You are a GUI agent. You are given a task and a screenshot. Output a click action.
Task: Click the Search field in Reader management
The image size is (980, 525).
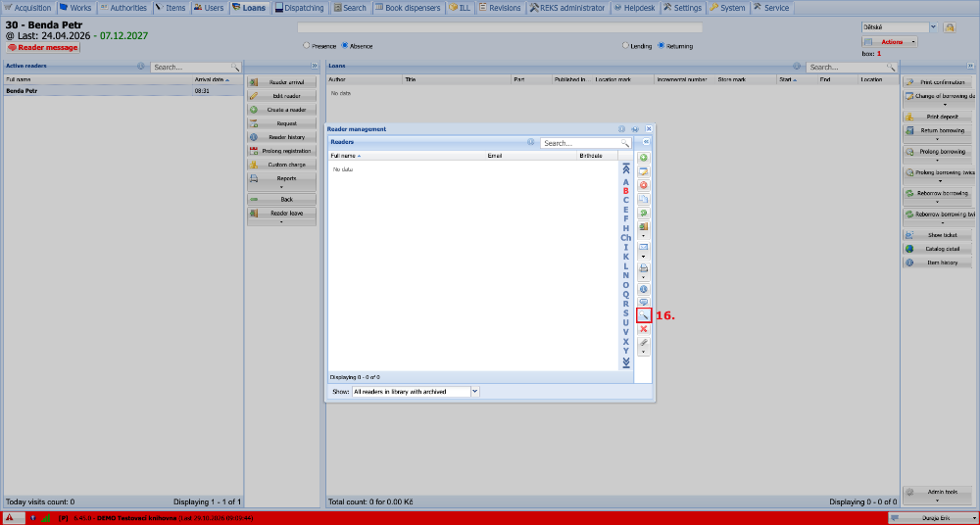click(x=585, y=143)
